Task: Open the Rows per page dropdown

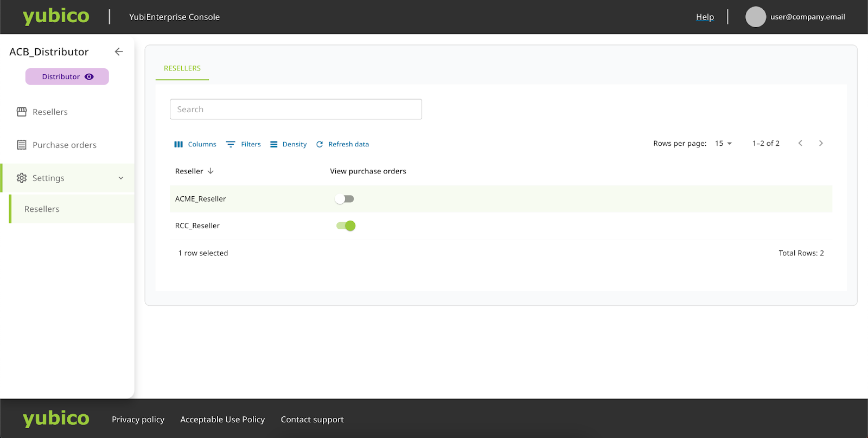Action: [723, 143]
